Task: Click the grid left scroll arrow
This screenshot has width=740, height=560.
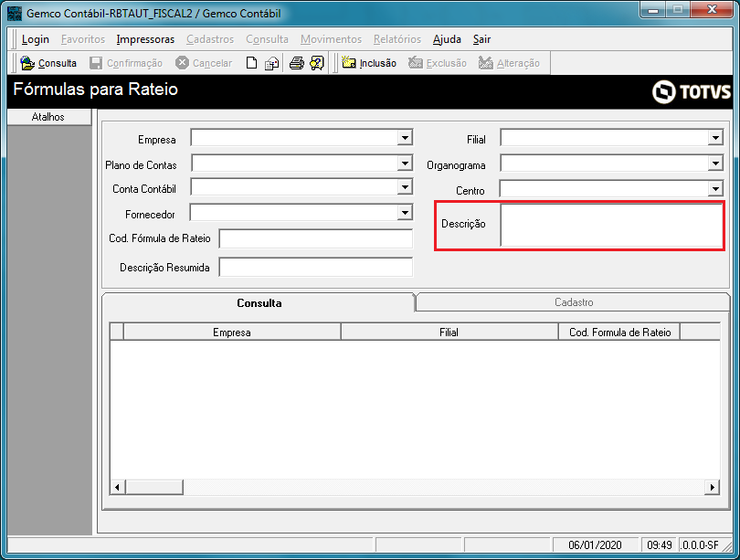Action: point(118,487)
